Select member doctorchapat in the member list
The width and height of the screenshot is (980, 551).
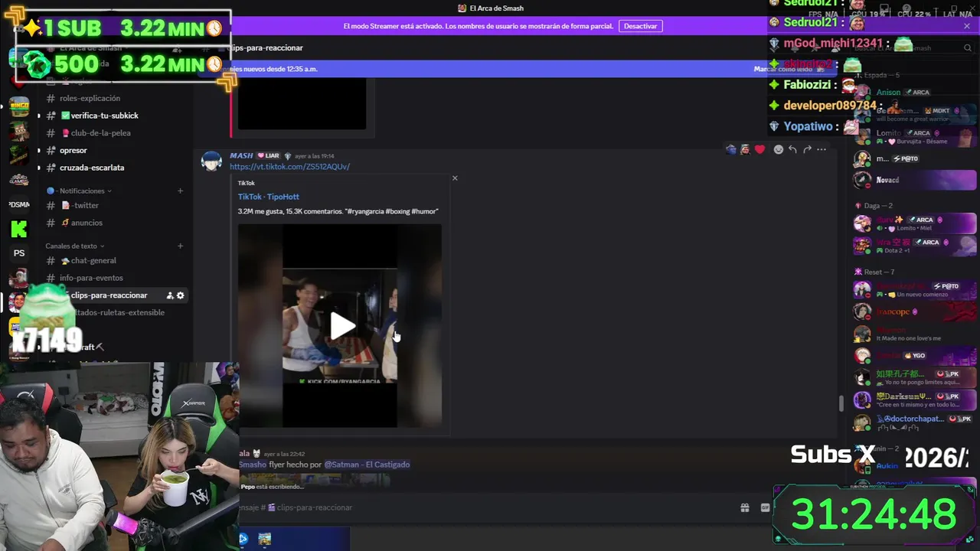tap(915, 422)
